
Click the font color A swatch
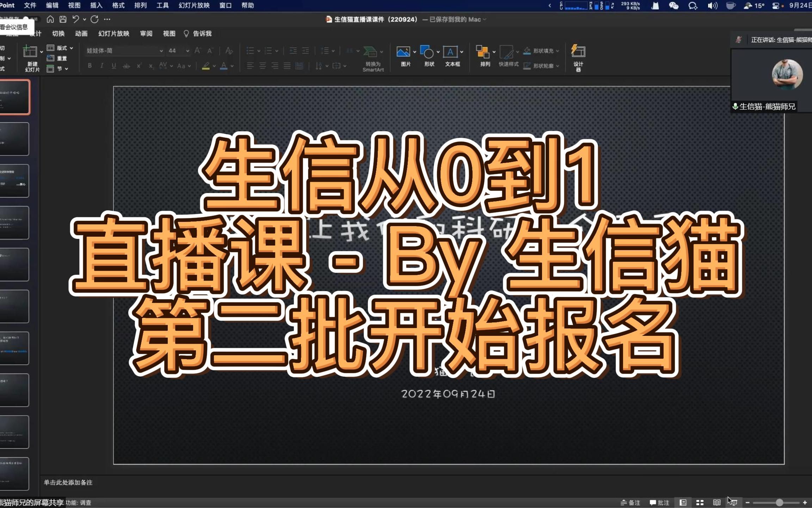224,66
